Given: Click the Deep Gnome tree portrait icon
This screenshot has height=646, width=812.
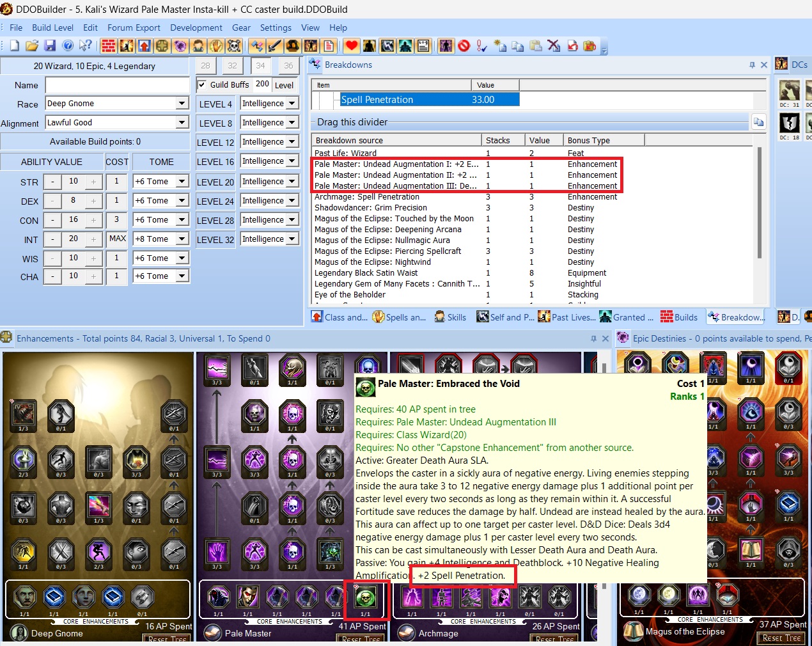Looking at the screenshot, I should tap(20, 633).
